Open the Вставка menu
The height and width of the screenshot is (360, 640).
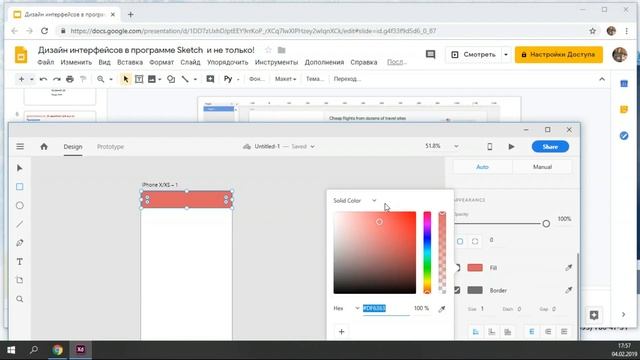[130, 62]
